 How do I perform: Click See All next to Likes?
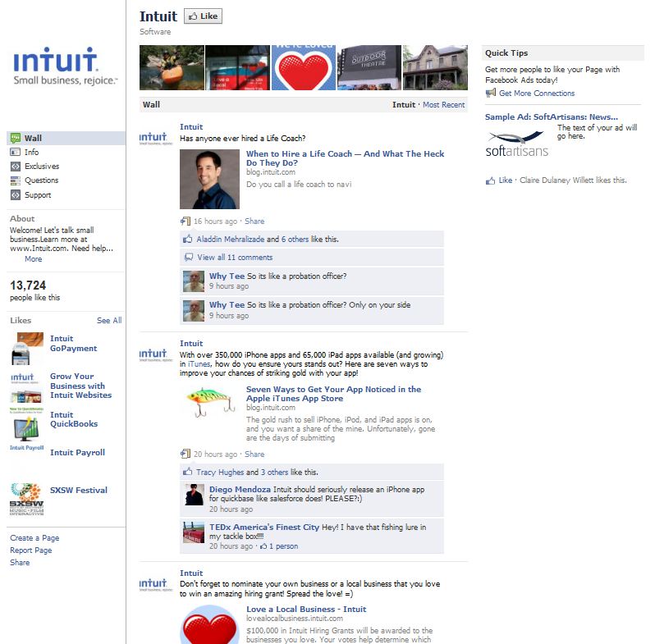coord(109,320)
